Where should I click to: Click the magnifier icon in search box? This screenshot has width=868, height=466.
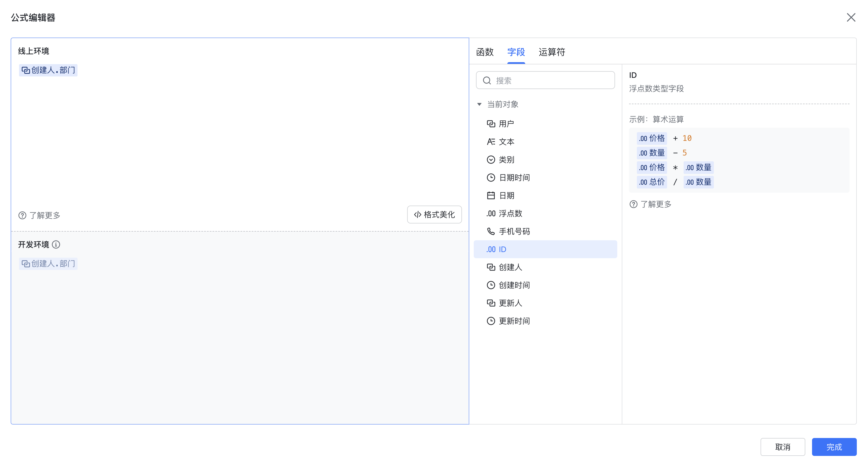487,80
